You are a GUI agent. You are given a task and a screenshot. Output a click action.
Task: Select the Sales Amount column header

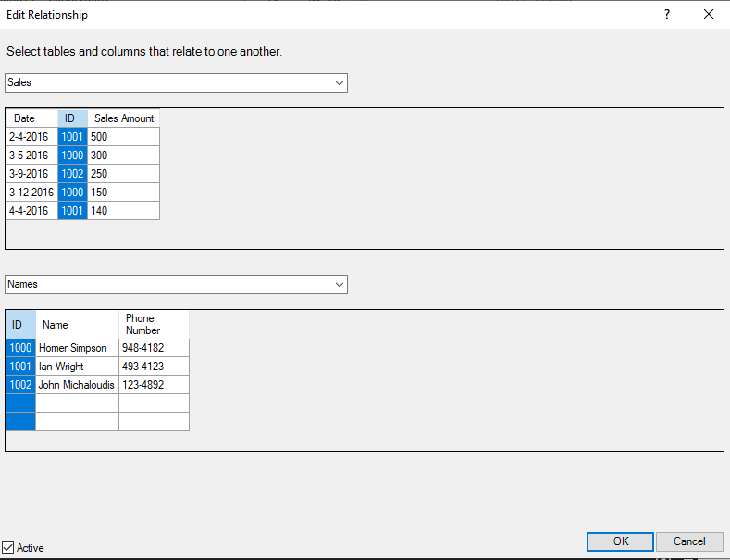pyautogui.click(x=124, y=118)
